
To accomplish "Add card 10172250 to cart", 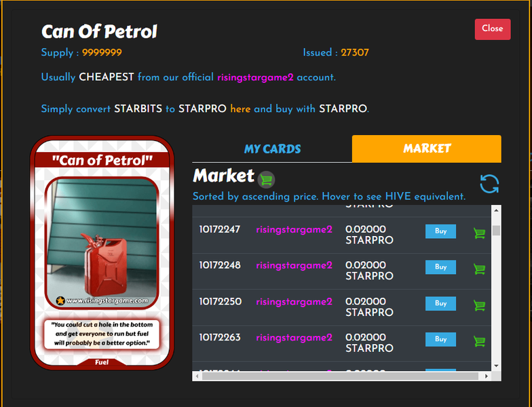I will [479, 305].
